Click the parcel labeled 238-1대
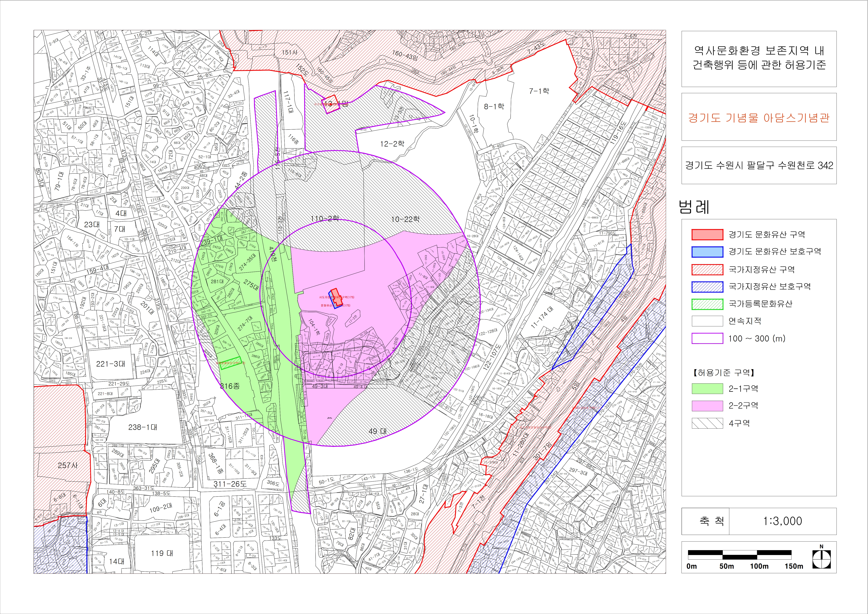Screen dimensions: 868x614 click(143, 427)
